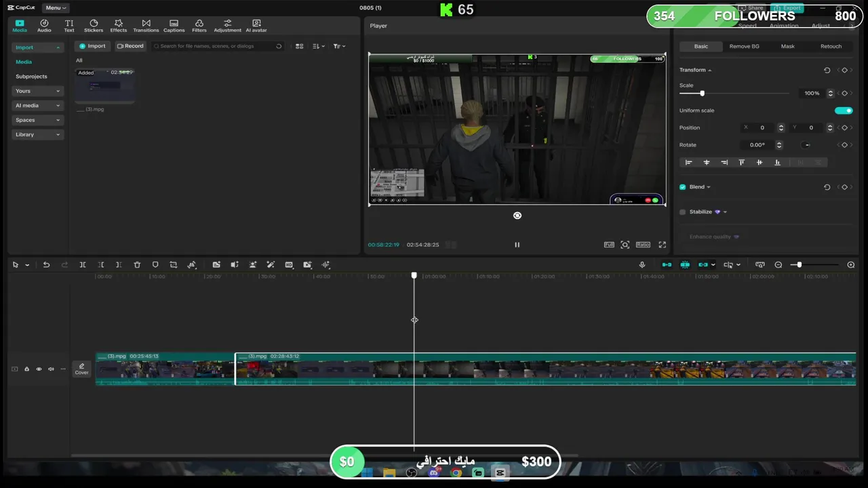868x488 pixels.
Task: Click the Record button
Action: [130, 46]
